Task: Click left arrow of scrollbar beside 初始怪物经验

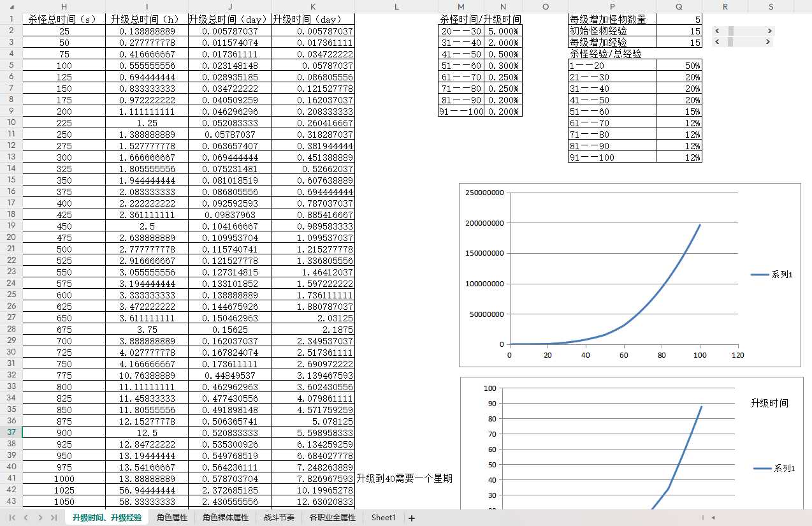Action: pyautogui.click(x=717, y=31)
